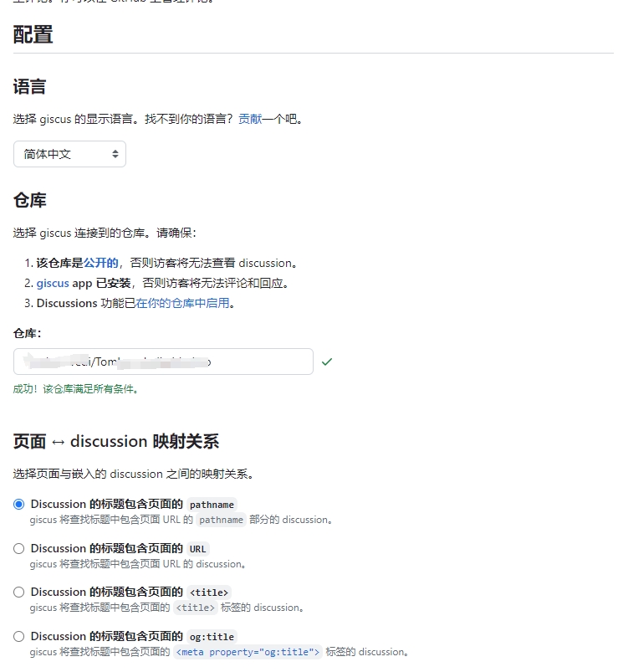
Task: Click the 仓库 section heading
Action: pos(29,200)
